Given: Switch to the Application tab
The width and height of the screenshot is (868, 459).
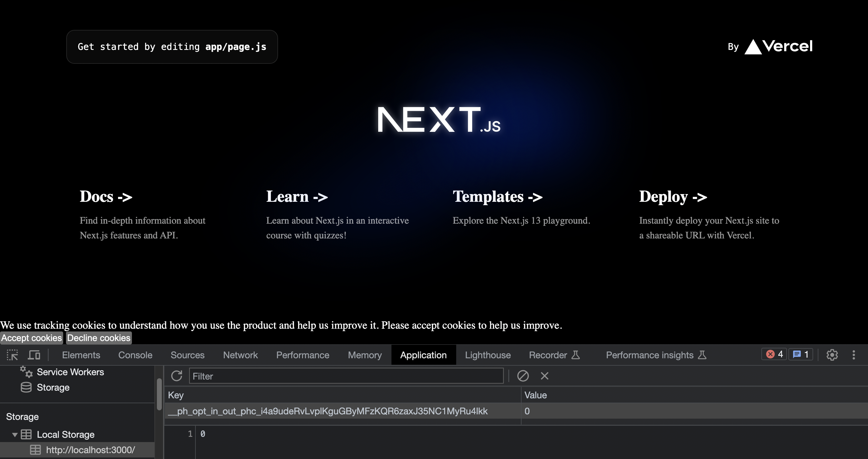Looking at the screenshot, I should click(x=423, y=355).
